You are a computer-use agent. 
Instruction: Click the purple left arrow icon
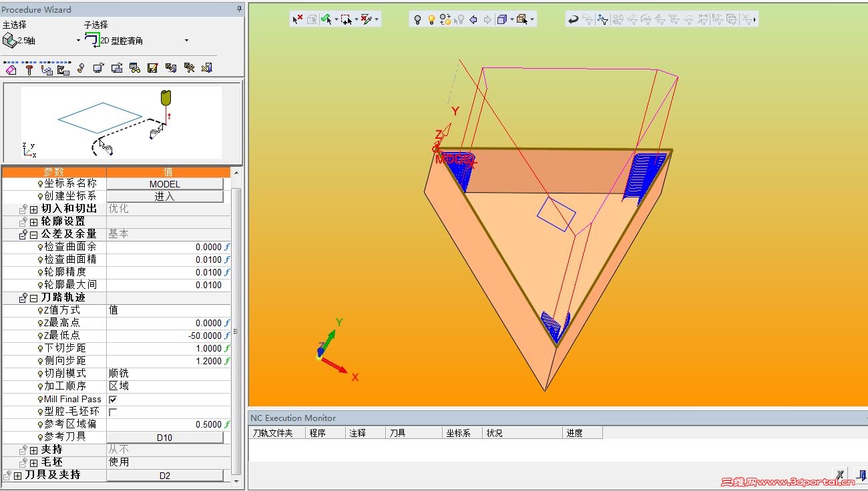click(x=473, y=19)
